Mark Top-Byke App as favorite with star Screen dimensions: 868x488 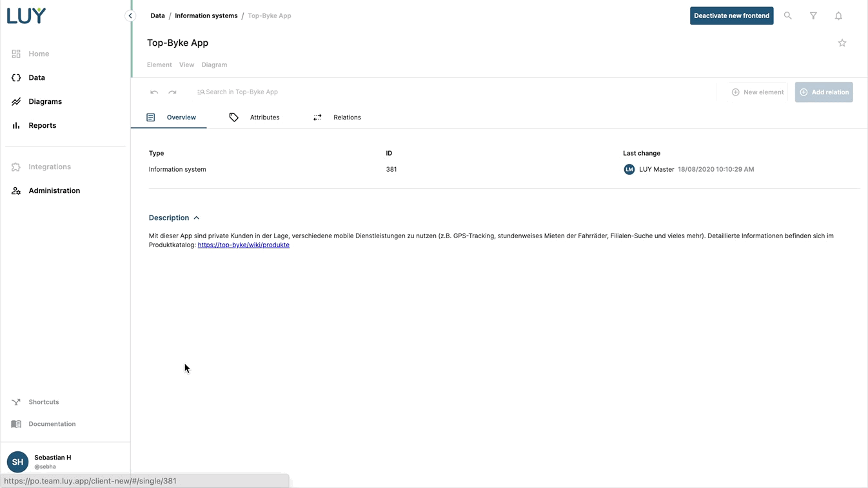click(842, 43)
